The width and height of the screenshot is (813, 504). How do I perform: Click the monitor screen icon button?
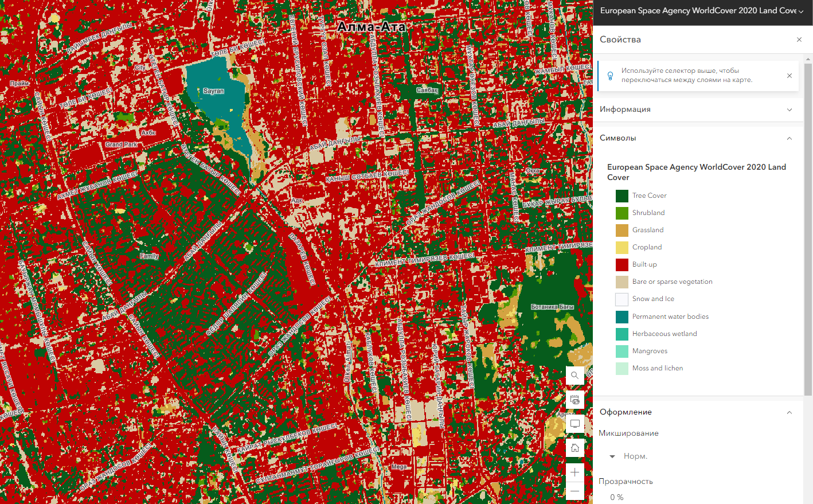pos(574,424)
